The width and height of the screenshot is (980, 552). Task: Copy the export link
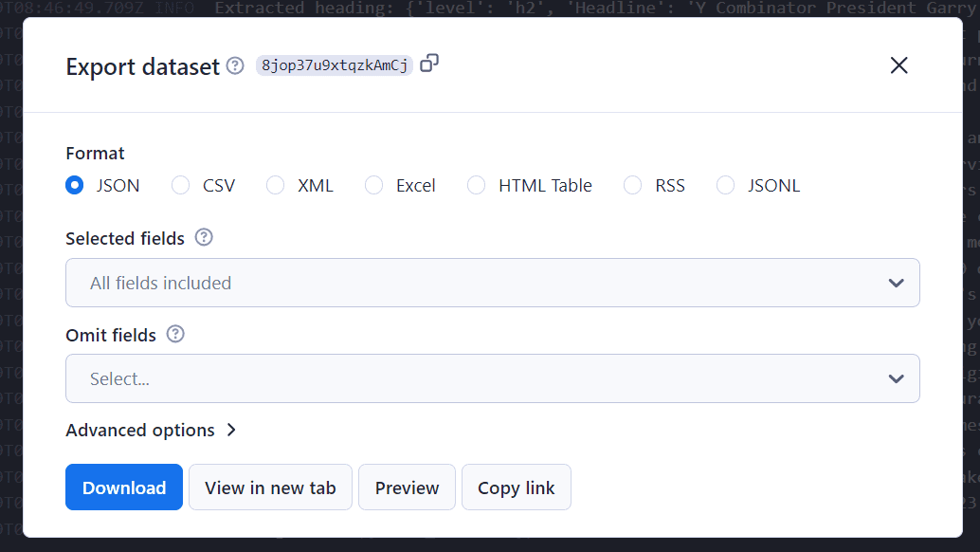click(x=516, y=487)
